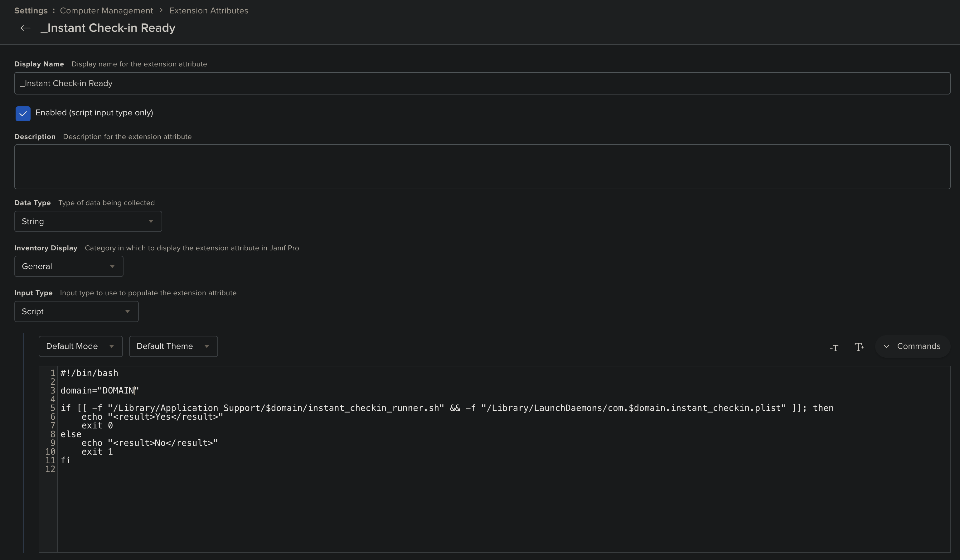Increase editor font size icon
Image resolution: width=960 pixels, height=560 pixels.
(x=859, y=347)
